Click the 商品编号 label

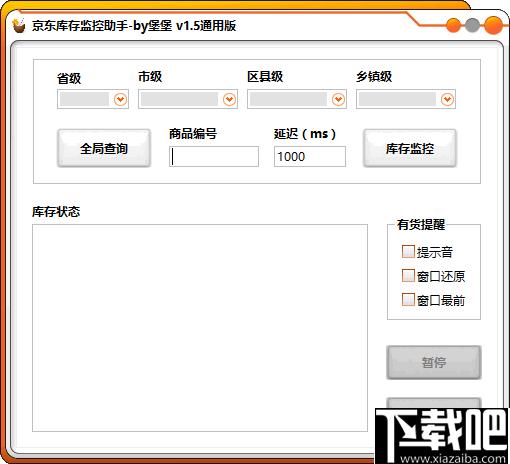[193, 134]
